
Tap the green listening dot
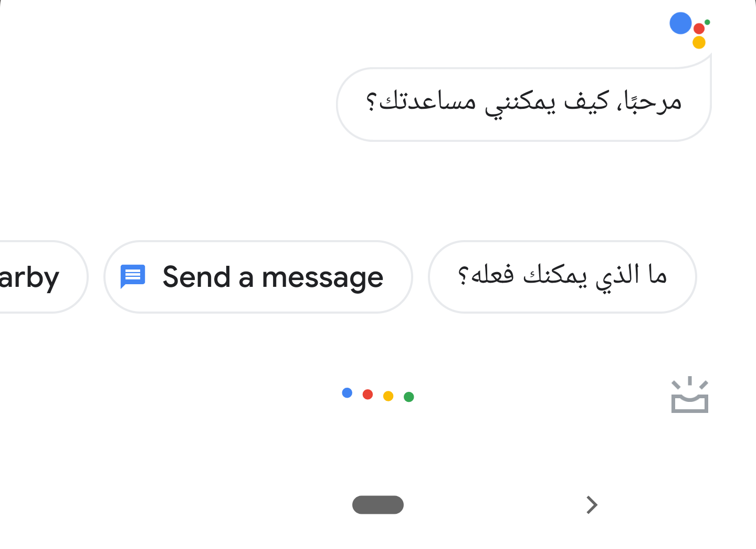click(x=409, y=397)
